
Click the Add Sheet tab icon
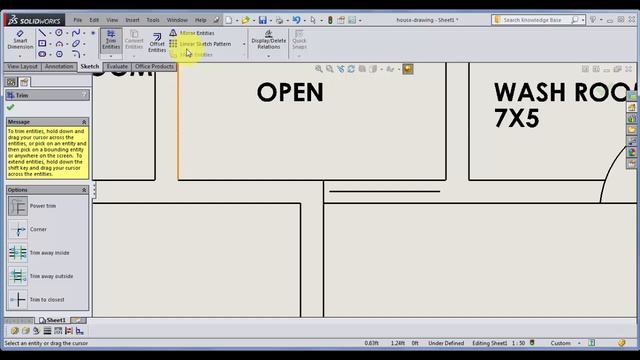pos(78,320)
